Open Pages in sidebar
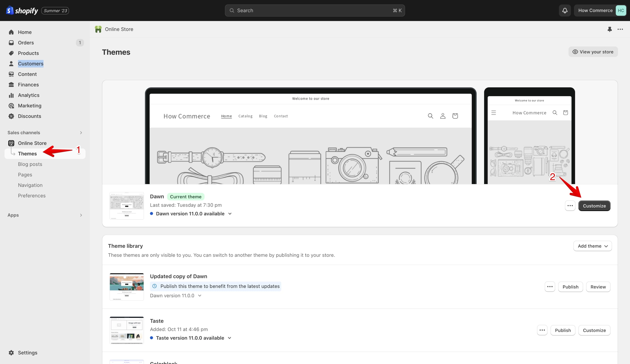This screenshot has height=364, width=630. click(x=25, y=175)
